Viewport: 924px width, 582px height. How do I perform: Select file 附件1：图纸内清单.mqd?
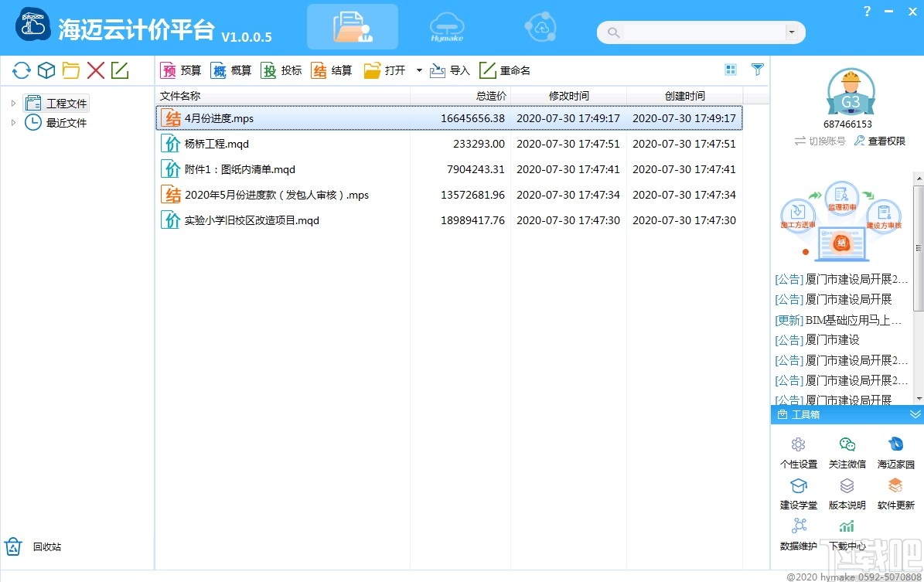449,169
